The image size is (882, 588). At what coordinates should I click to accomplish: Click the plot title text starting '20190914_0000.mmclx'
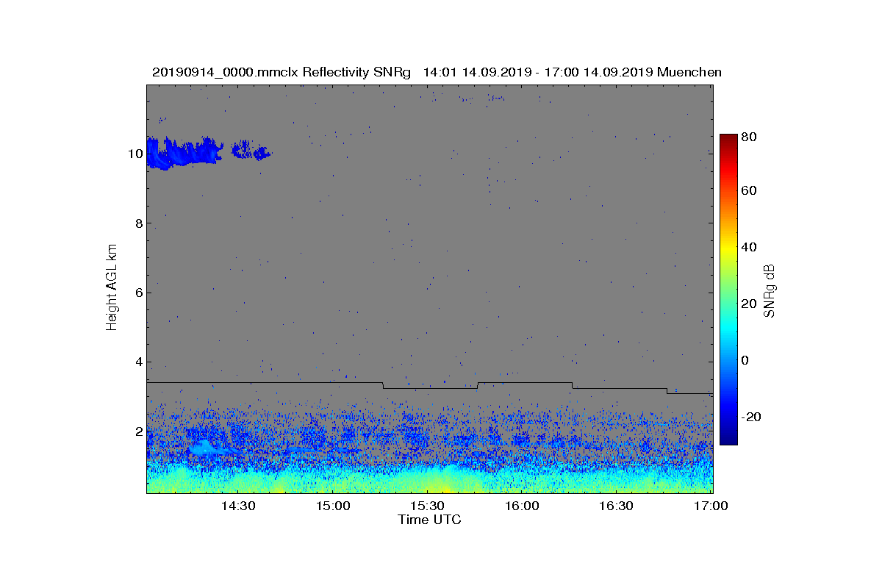(437, 72)
